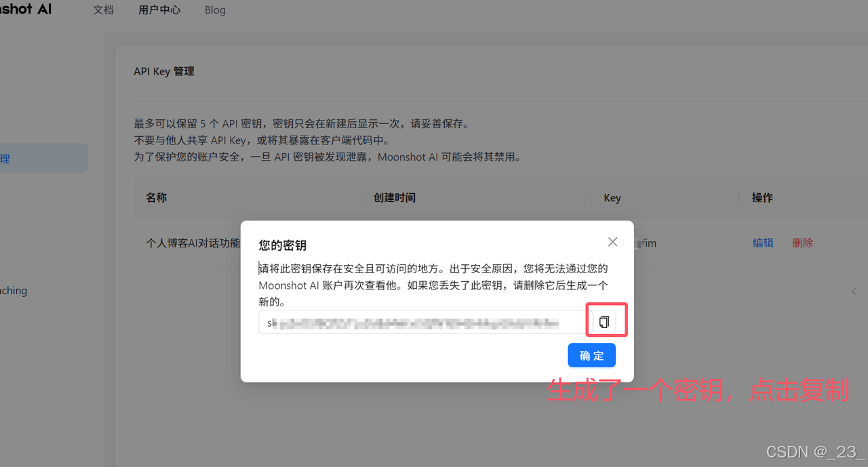
Task: Open the 用户中心 menu item
Action: point(159,9)
